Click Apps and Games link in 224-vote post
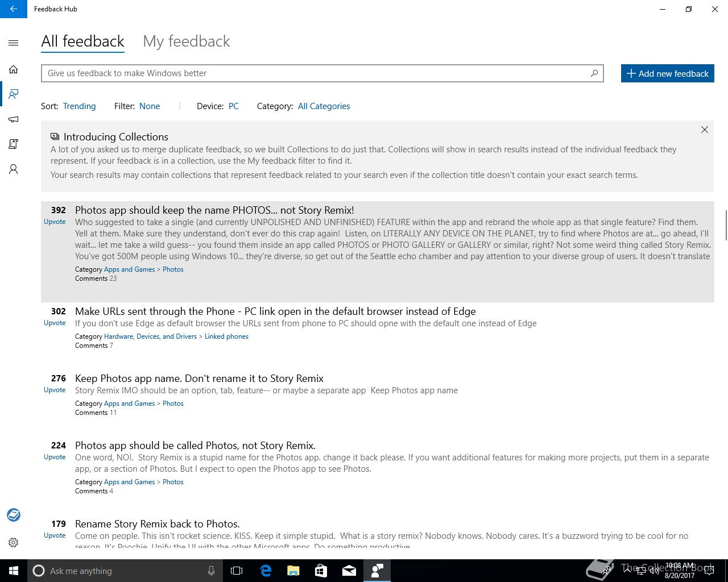 [130, 482]
